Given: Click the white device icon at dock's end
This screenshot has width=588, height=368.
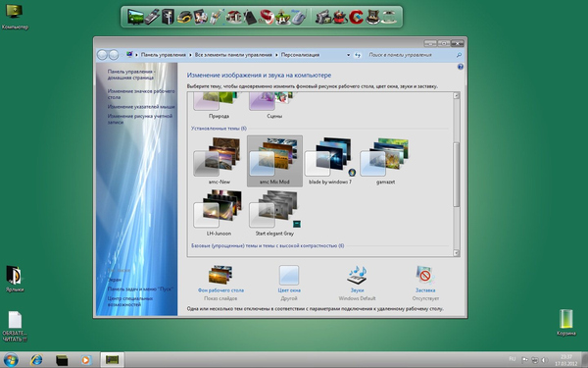Looking at the screenshot, I should click(x=389, y=17).
